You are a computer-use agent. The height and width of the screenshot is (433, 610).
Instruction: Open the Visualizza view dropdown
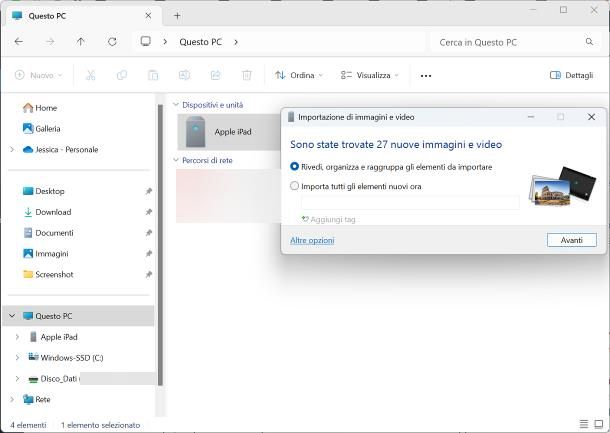pos(370,75)
